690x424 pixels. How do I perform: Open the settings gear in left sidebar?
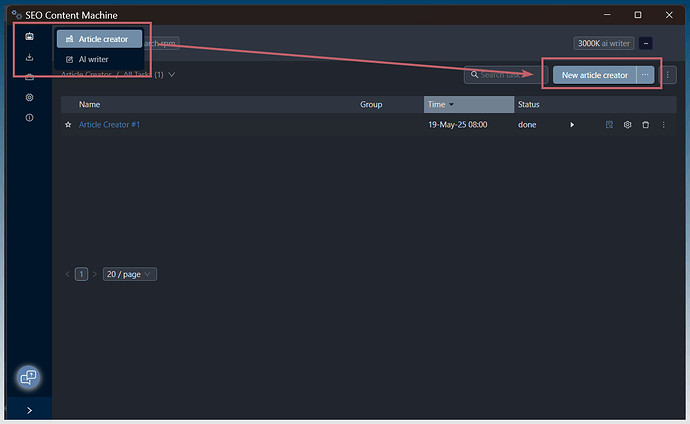pyautogui.click(x=29, y=97)
